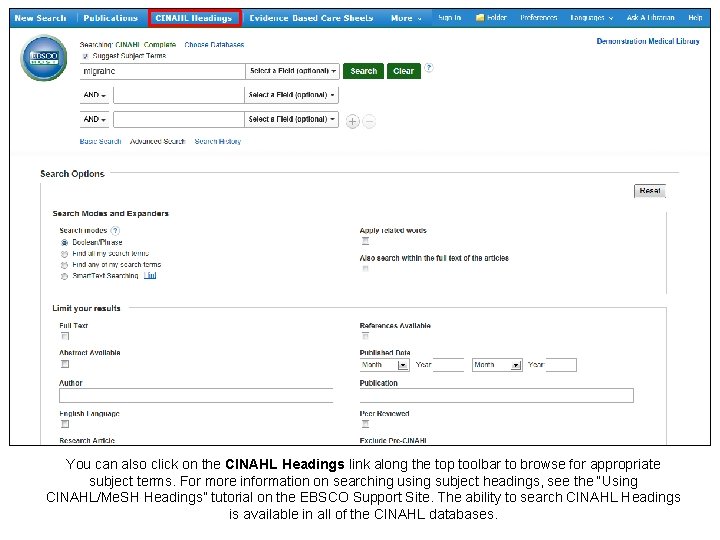The width and height of the screenshot is (720, 540).
Task: Click Advanced Search link
Action: [x=158, y=141]
